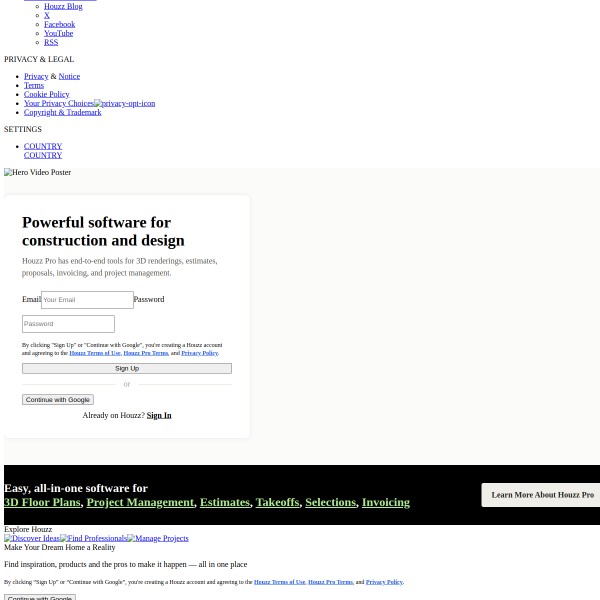Select the 'Powerful software for construction and design' heading
This screenshot has width=600, height=600.
(x=103, y=231)
